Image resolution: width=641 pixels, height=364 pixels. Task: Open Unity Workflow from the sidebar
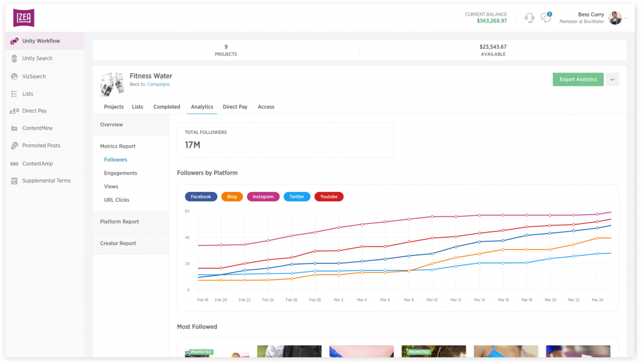click(x=41, y=41)
